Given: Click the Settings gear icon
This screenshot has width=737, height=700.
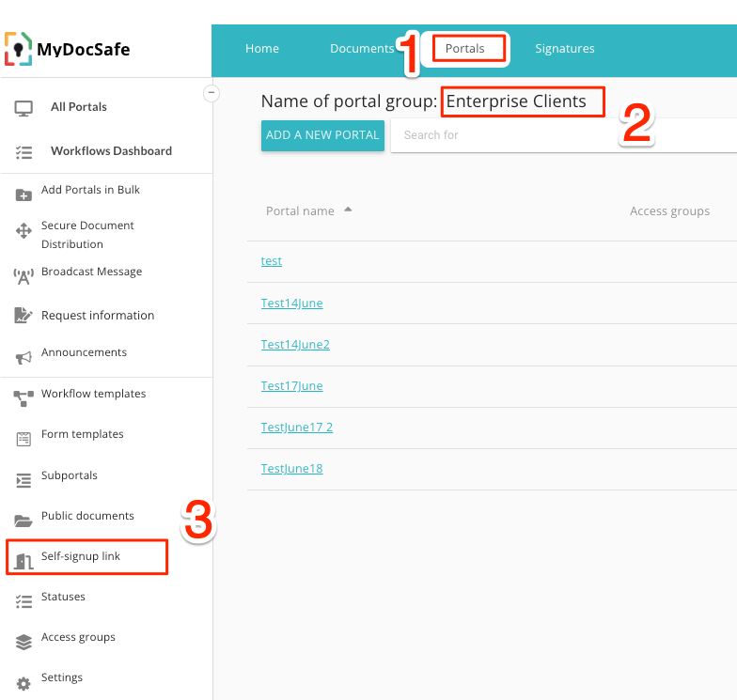Looking at the screenshot, I should pyautogui.click(x=24, y=683).
